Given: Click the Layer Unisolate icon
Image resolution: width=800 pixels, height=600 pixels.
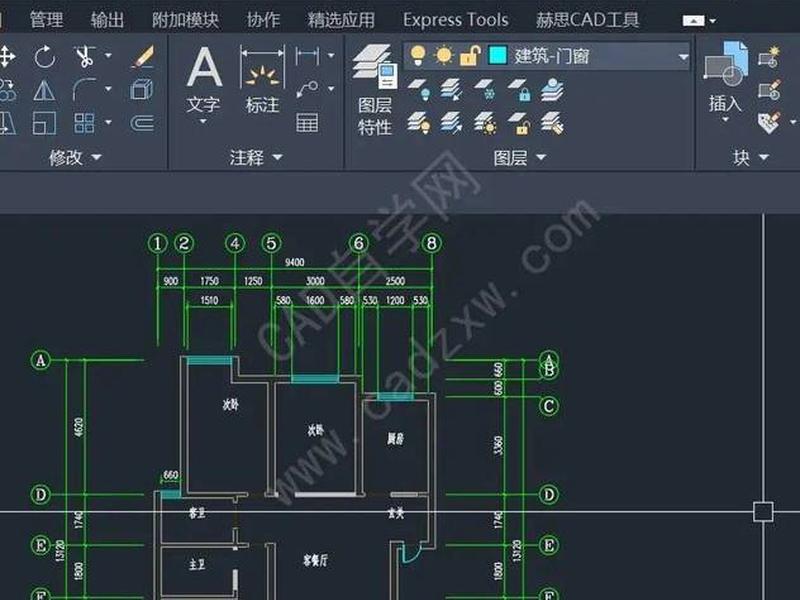Looking at the screenshot, I should [x=452, y=123].
